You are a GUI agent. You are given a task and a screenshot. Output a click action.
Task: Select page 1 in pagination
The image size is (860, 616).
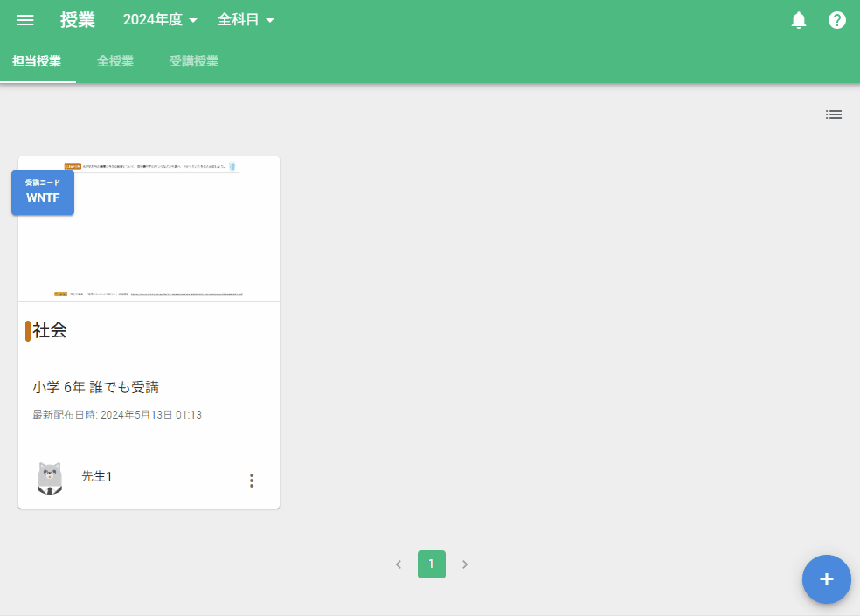432,564
